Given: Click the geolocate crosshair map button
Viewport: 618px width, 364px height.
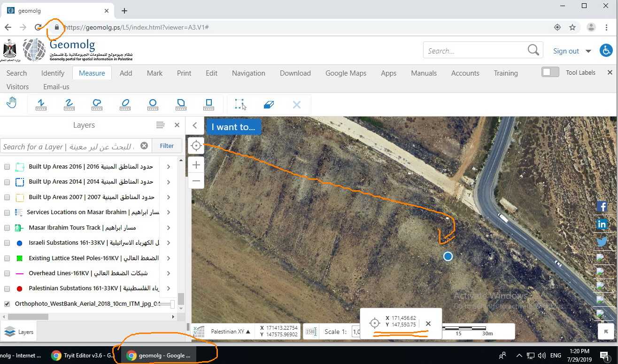Looking at the screenshot, I should click(196, 146).
